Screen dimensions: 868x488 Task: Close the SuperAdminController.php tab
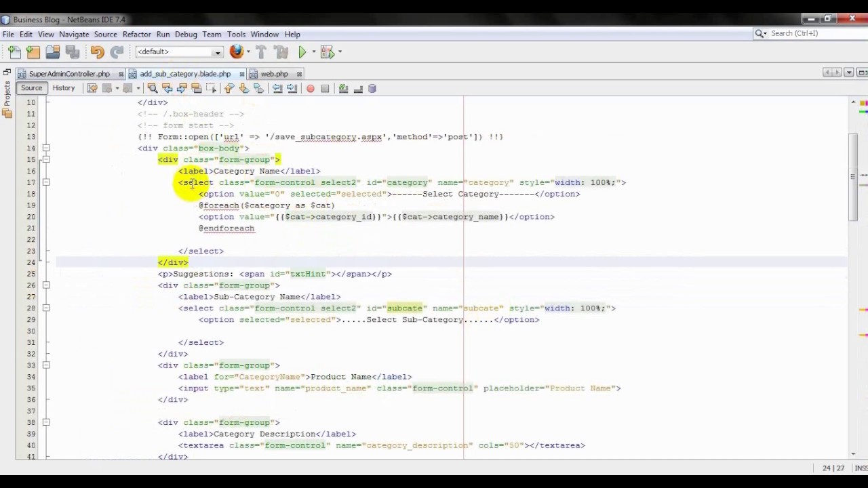121,74
